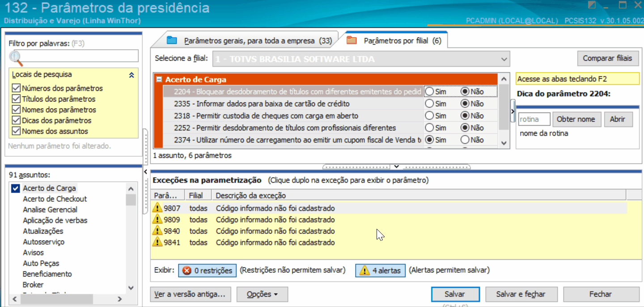Click right arrow of subjects horizontal scrollbar
This screenshot has width=644, height=307.
[x=120, y=299]
